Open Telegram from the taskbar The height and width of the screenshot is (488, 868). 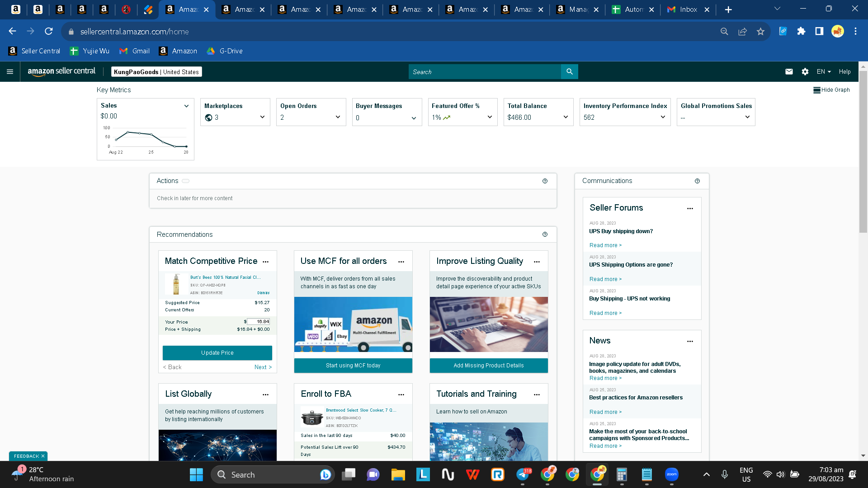point(523,474)
